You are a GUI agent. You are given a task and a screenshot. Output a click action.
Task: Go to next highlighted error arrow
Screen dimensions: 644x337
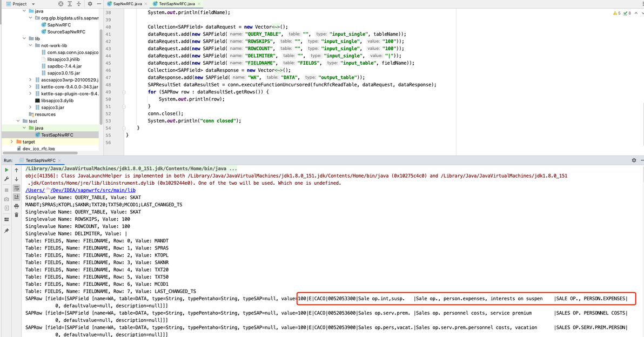(642, 13)
